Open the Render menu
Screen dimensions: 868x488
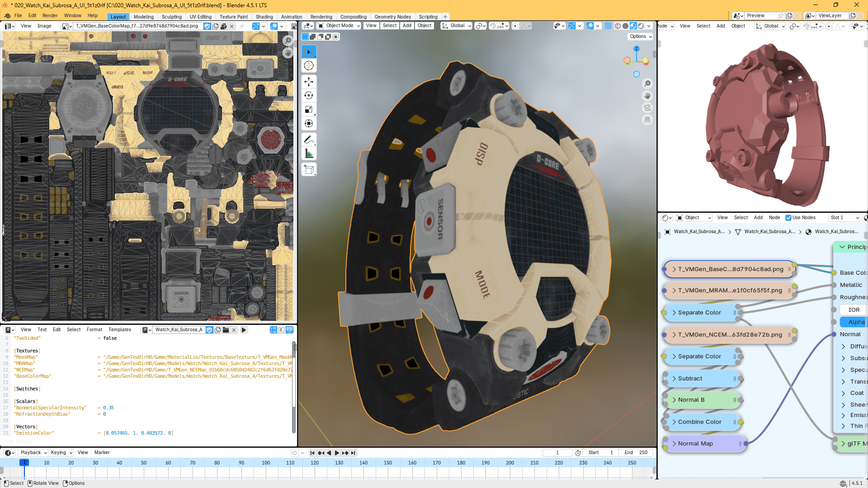point(50,16)
